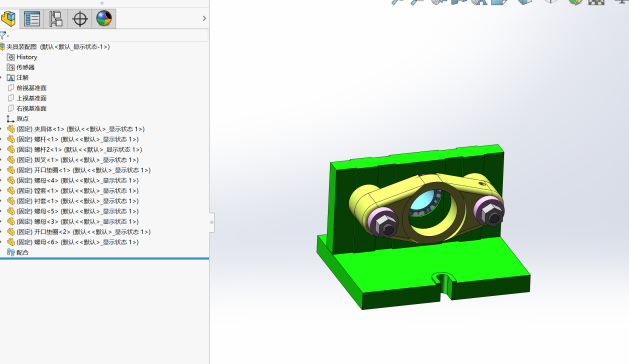Select the 拨叉<1> component row
Screen dimensions: 629x364
click(x=73, y=160)
